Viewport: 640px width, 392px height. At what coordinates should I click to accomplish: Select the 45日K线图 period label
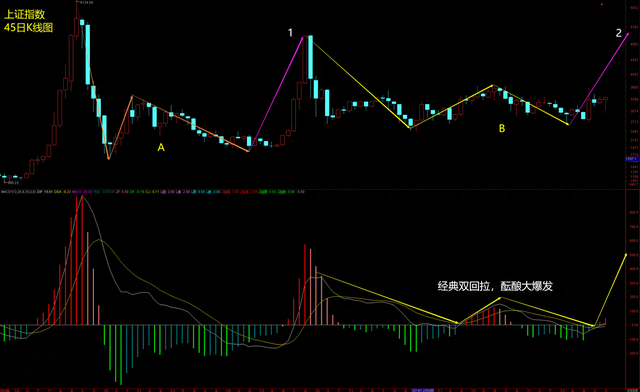pyautogui.click(x=28, y=28)
